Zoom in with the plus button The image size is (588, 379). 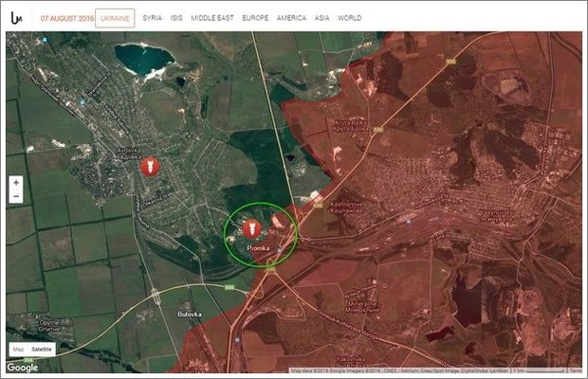[x=16, y=183]
